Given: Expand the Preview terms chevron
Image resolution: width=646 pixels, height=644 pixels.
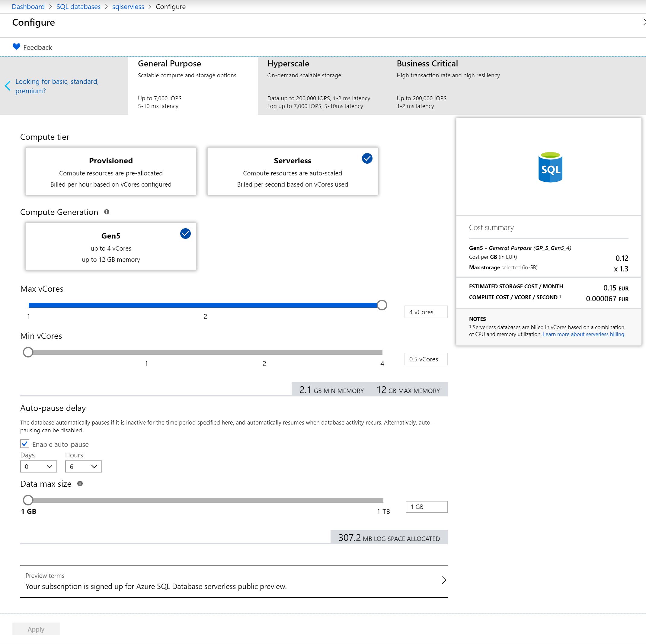Looking at the screenshot, I should pos(444,580).
